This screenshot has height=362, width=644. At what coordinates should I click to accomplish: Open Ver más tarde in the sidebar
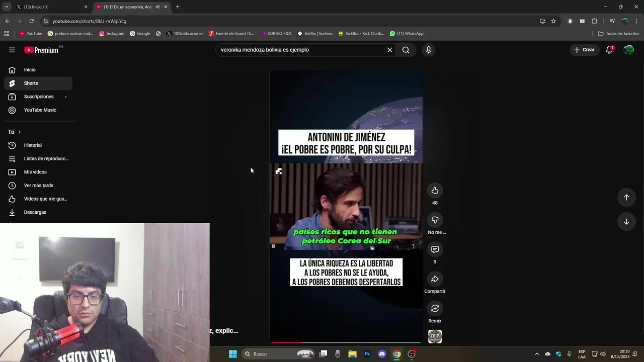38,186
